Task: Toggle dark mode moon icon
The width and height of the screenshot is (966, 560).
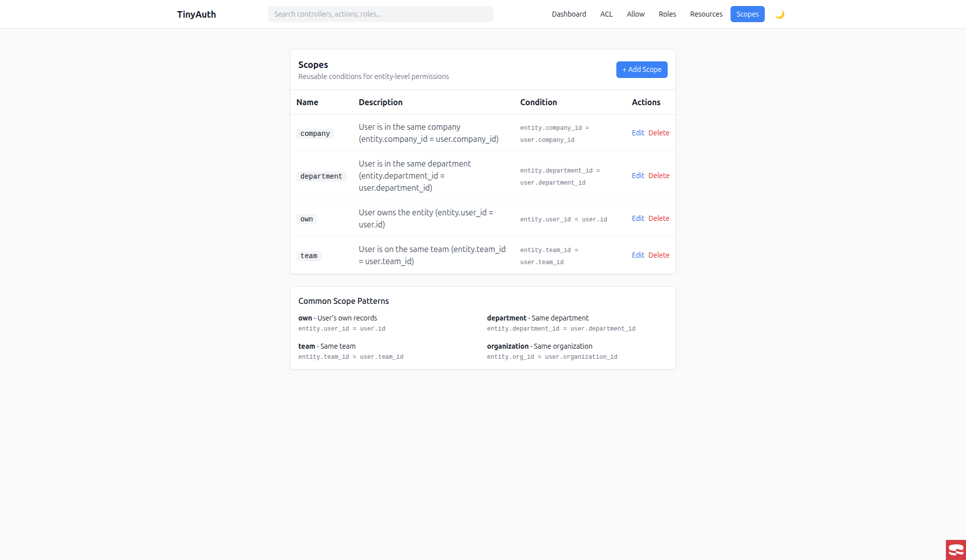Action: 779,14
